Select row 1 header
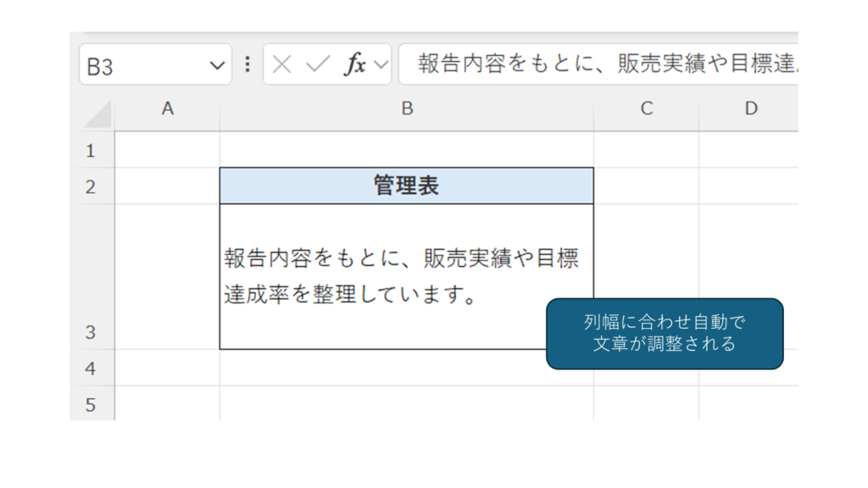This screenshot has height=488, width=868. pyautogui.click(x=92, y=151)
